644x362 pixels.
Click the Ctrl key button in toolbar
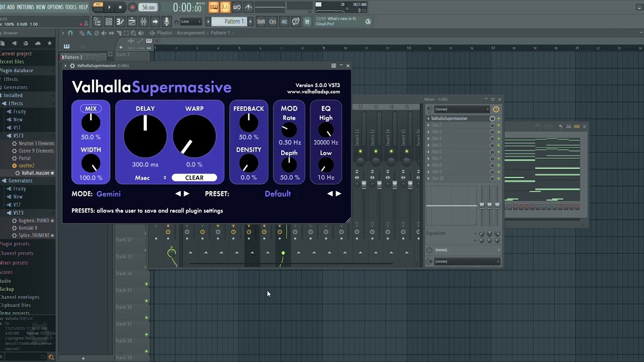[273, 22]
